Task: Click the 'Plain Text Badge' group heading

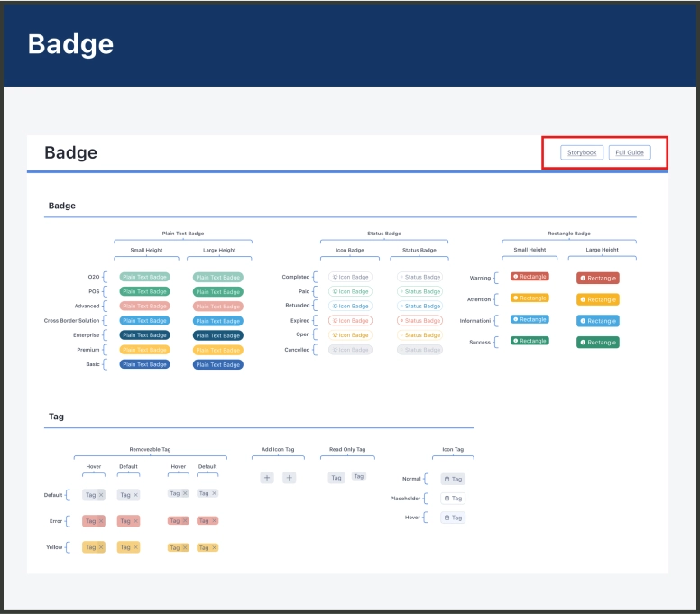Action: tap(183, 234)
